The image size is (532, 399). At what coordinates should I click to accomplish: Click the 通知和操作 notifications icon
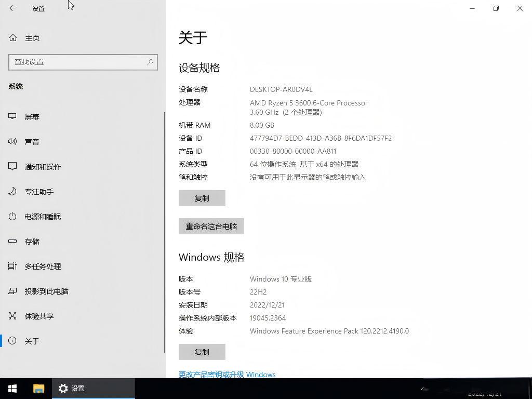(13, 167)
